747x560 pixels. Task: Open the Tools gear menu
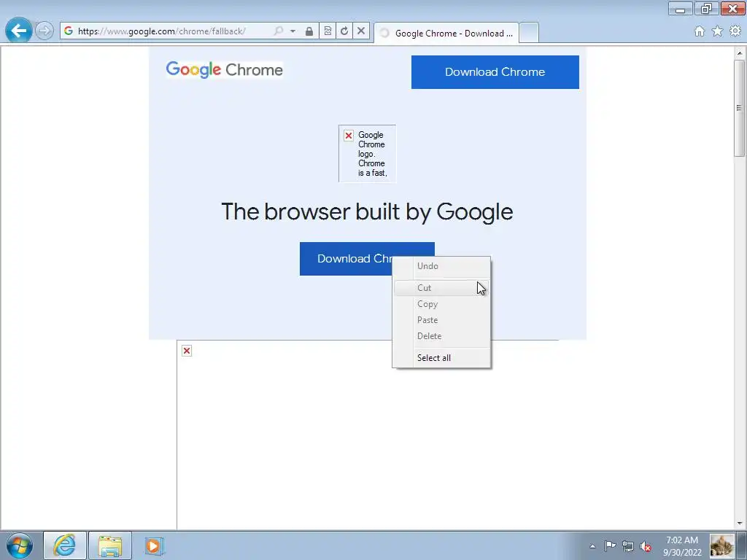(735, 31)
